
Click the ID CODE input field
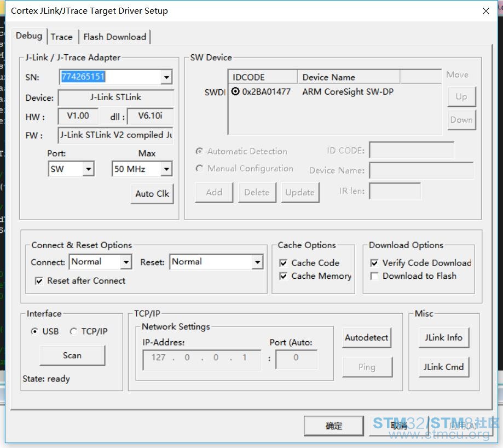click(x=412, y=150)
